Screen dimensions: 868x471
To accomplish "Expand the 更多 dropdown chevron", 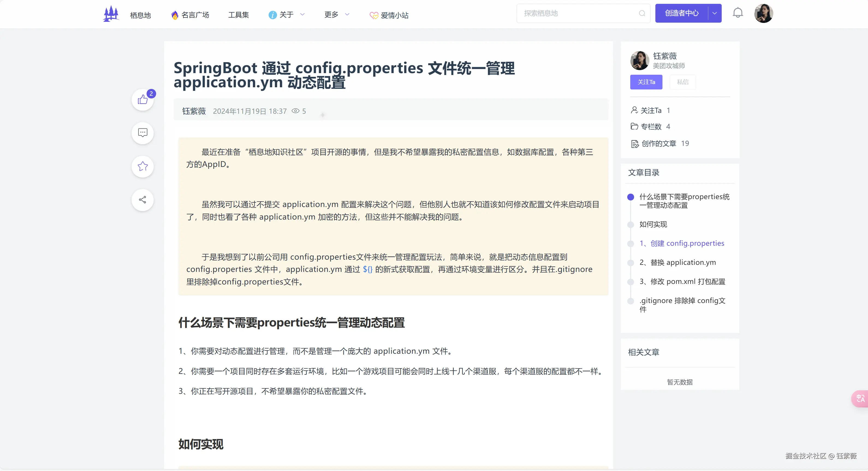I will (x=347, y=15).
